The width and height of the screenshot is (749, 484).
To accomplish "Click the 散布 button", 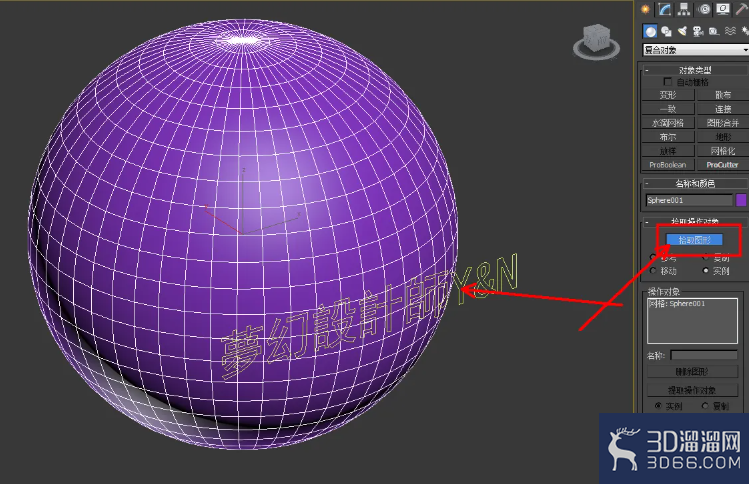I will click(x=723, y=95).
